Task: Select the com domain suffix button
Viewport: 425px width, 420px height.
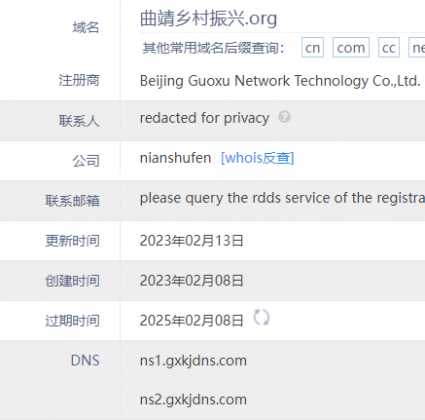Action: pyautogui.click(x=351, y=48)
